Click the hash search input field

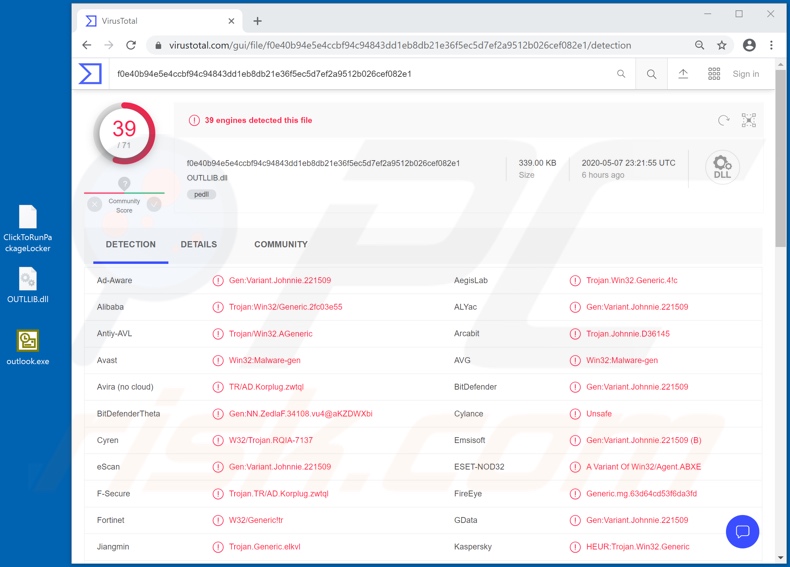pyautogui.click(x=360, y=74)
